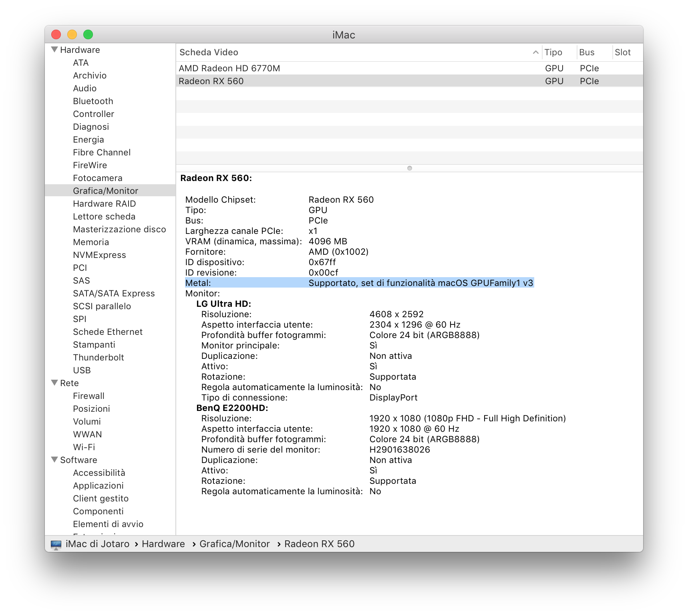Viewport: 688px width, 616px height.
Task: Click Radeon RX 560 in the path bar
Action: (320, 544)
